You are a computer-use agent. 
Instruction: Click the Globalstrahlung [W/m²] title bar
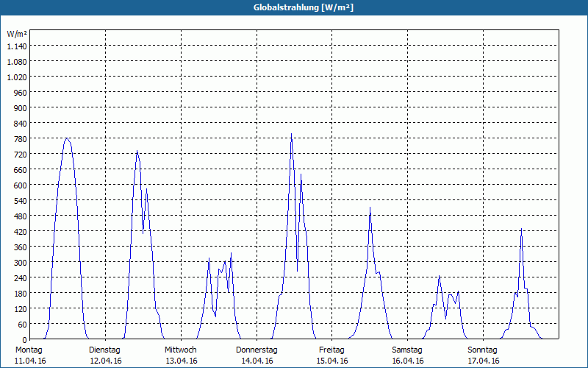click(x=294, y=7)
